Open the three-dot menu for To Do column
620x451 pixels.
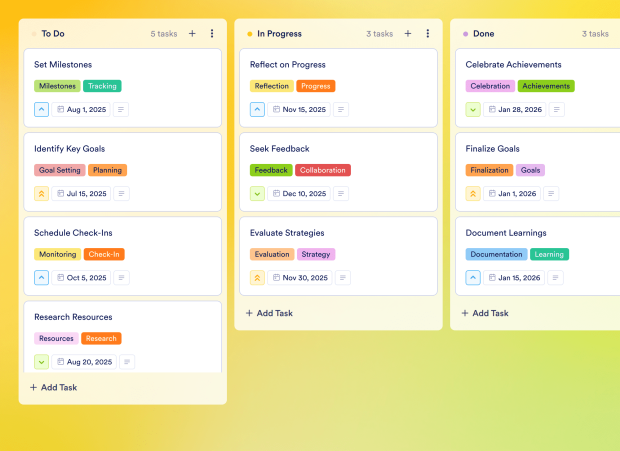pos(212,33)
